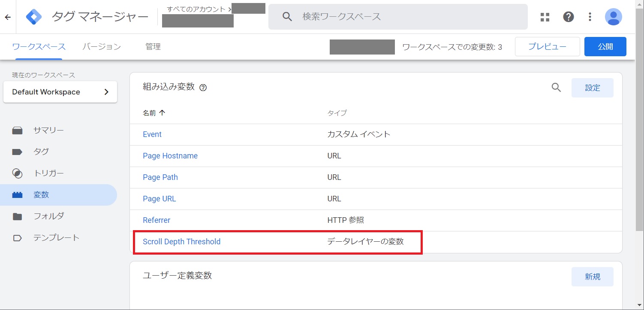Click URL type cell in Page URL row
This screenshot has height=310, width=644.
[x=334, y=199]
